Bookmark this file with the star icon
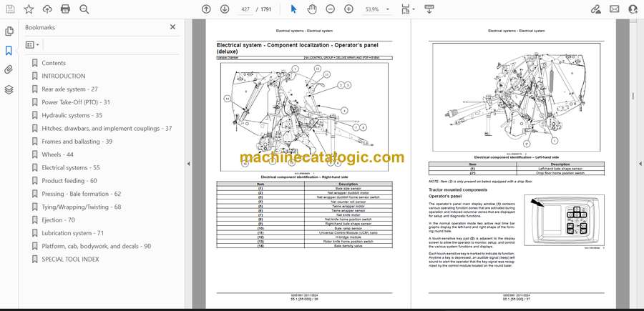The width and height of the screenshot is (644, 311). click(x=29, y=9)
